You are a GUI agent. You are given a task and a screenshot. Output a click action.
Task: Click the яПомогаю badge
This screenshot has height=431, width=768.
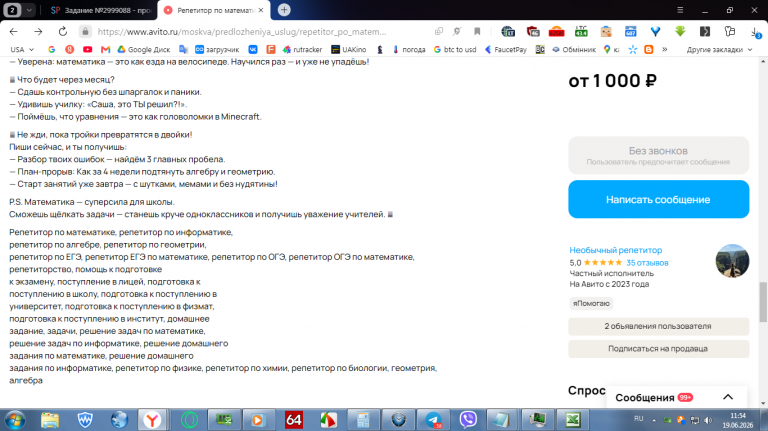pos(591,303)
